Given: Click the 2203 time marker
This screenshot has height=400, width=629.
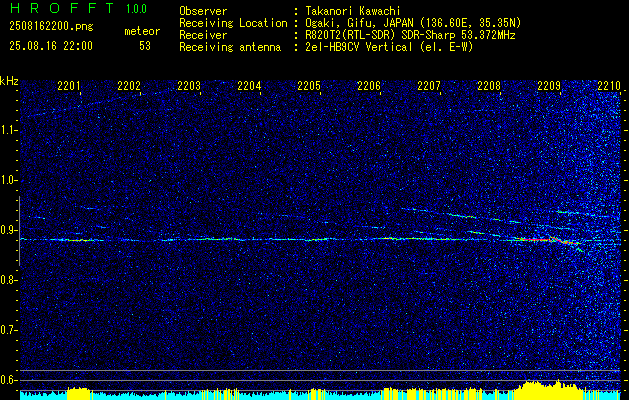Looking at the screenshot, I should [x=189, y=85].
